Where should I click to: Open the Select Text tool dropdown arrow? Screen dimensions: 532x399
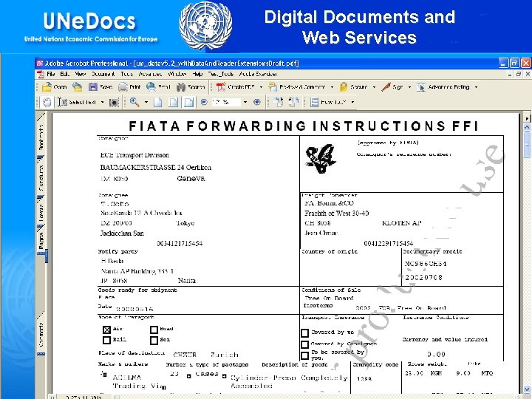[x=102, y=102]
